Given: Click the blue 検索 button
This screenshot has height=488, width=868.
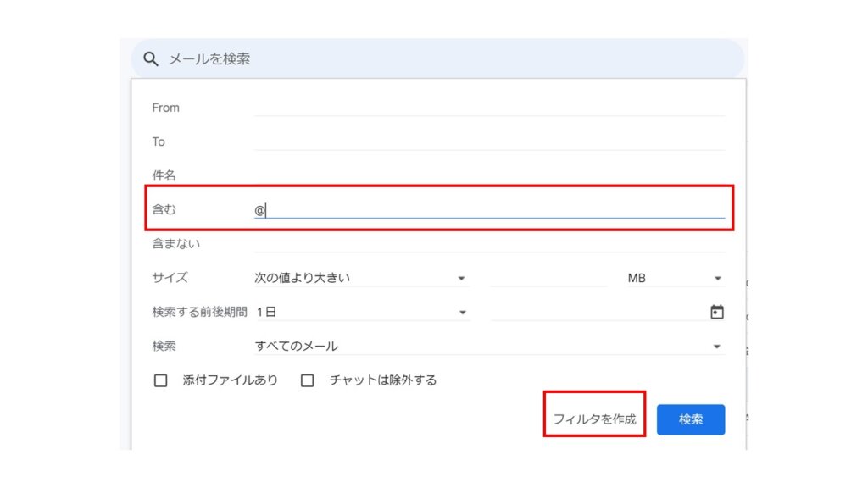Looking at the screenshot, I should click(691, 419).
